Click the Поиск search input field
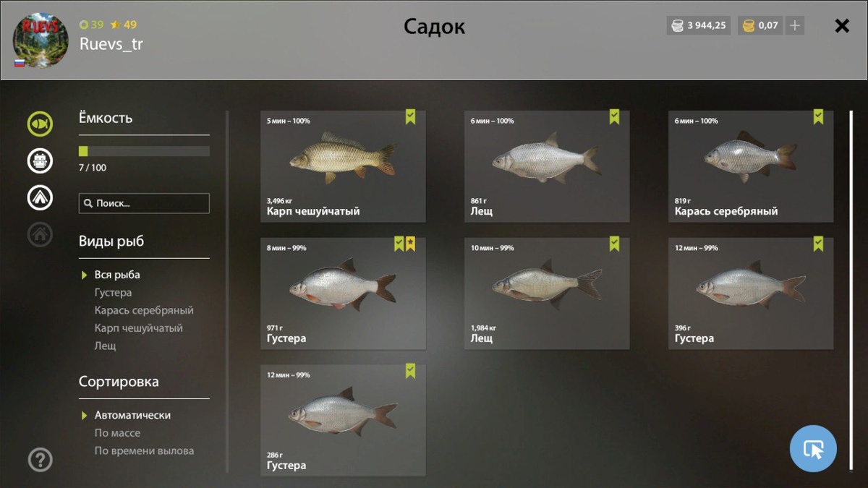Viewport: 868px width, 488px height. click(x=144, y=203)
